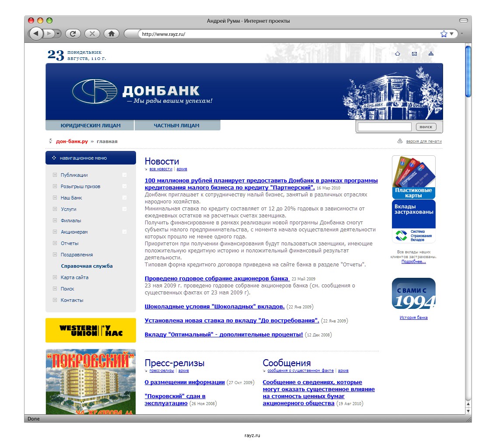Click the scrollbar down arrow
Viewport: 496px width, 448px height.
tap(468, 411)
